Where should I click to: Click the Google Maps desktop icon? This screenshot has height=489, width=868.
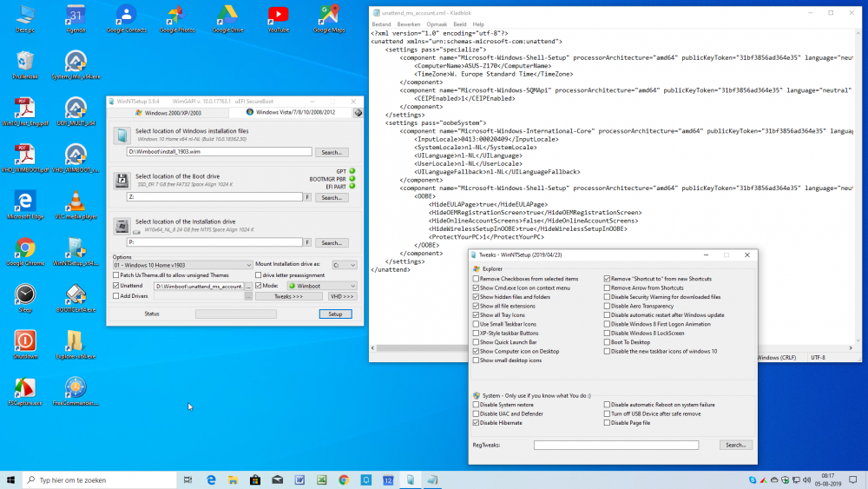point(329,16)
